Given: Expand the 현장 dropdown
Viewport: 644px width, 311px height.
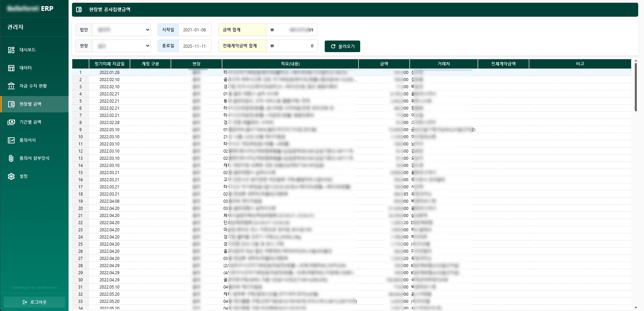Looking at the screenshot, I should coord(121,46).
